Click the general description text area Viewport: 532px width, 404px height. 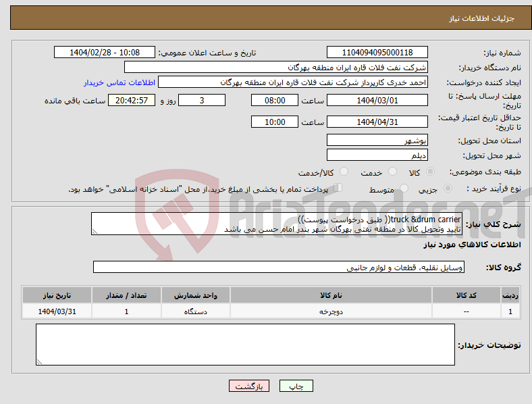pyautogui.click(x=277, y=224)
